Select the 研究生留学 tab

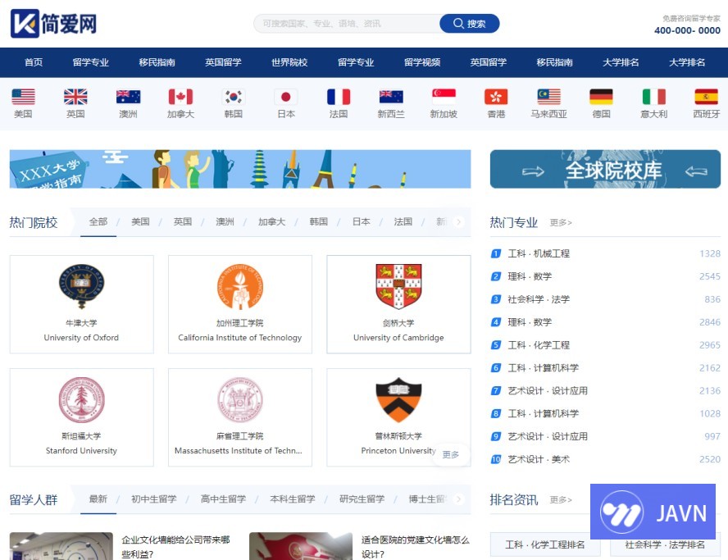click(362, 499)
